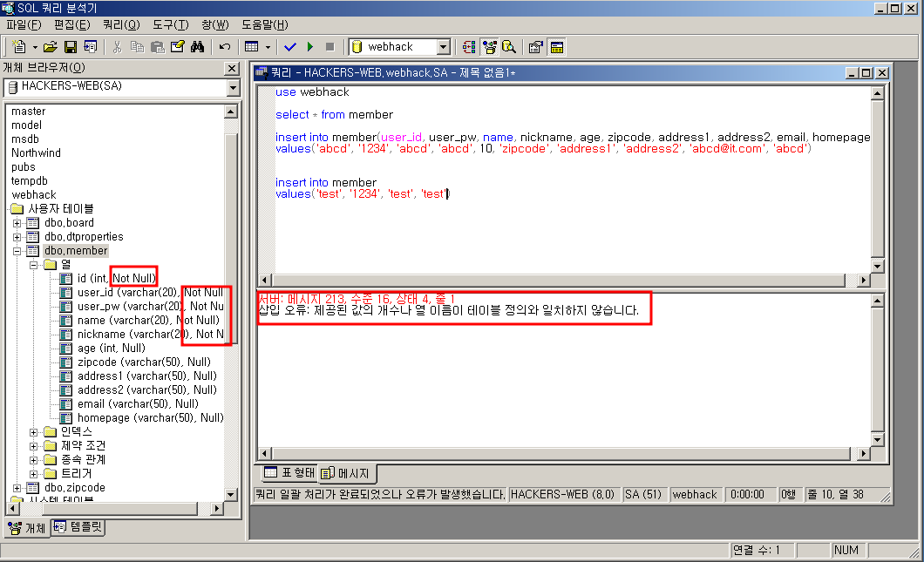Expand the dbo.zipcode table node

pos(17,488)
